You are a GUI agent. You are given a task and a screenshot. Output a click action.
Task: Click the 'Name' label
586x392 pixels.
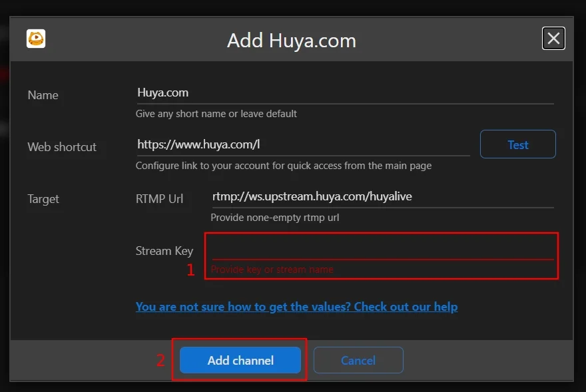[43, 95]
